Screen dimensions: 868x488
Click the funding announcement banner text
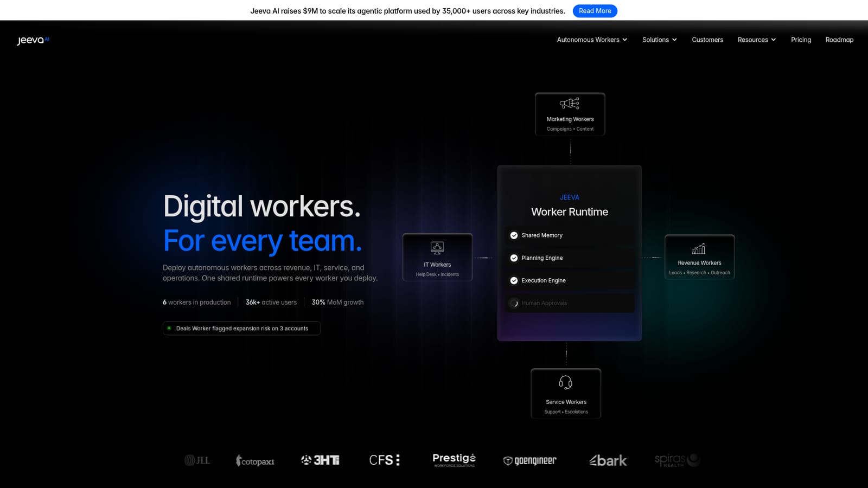(407, 11)
